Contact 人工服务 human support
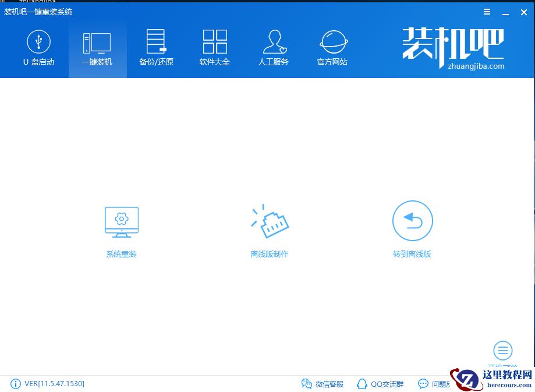This screenshot has width=535, height=392. click(x=274, y=47)
